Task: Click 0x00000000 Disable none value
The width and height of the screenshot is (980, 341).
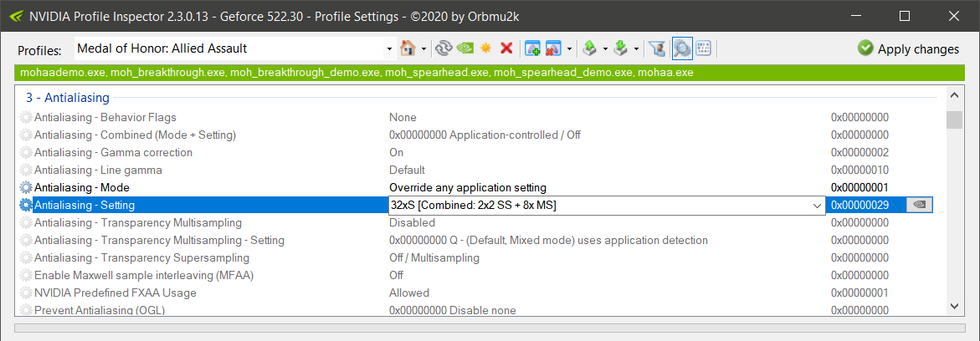Action: [453, 310]
